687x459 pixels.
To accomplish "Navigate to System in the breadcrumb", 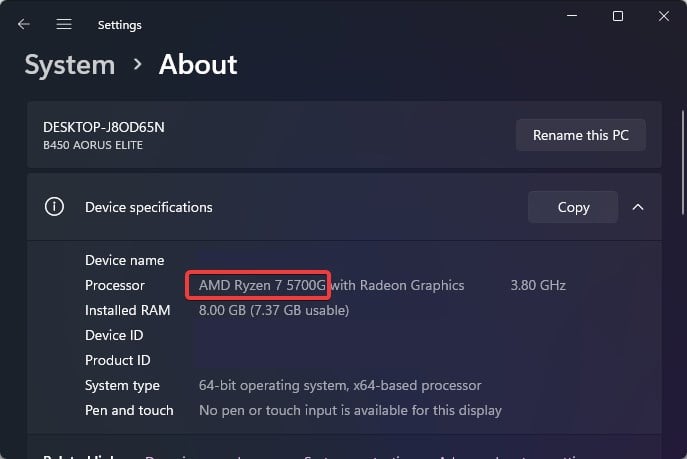I will point(69,65).
